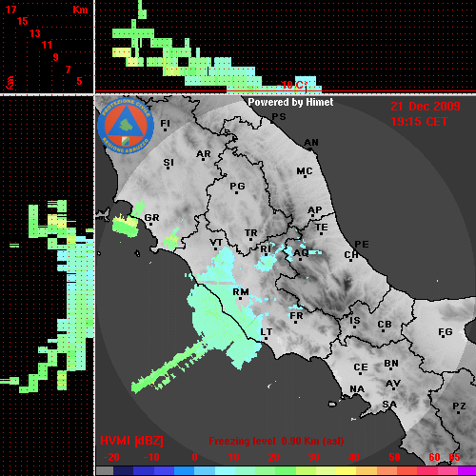Click the -10 C isotherm label
The height and width of the screenshot is (476, 476).
pyautogui.click(x=295, y=85)
